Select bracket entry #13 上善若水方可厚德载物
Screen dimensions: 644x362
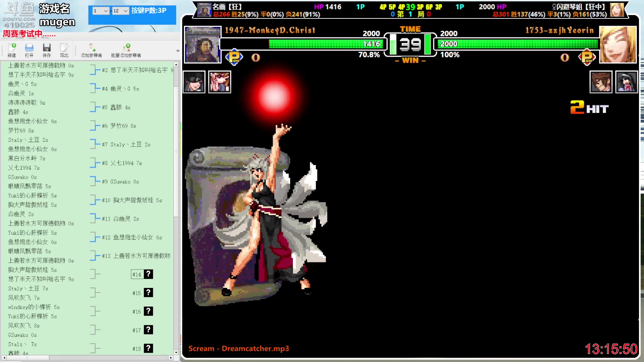(x=136, y=256)
